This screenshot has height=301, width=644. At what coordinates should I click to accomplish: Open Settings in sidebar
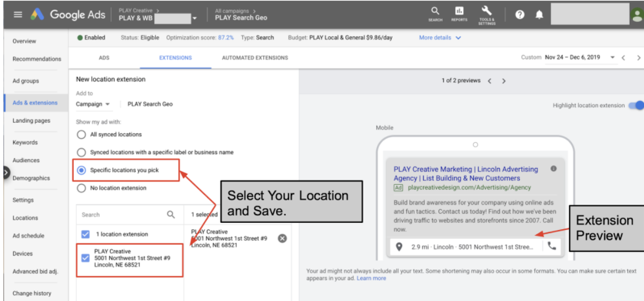click(23, 200)
